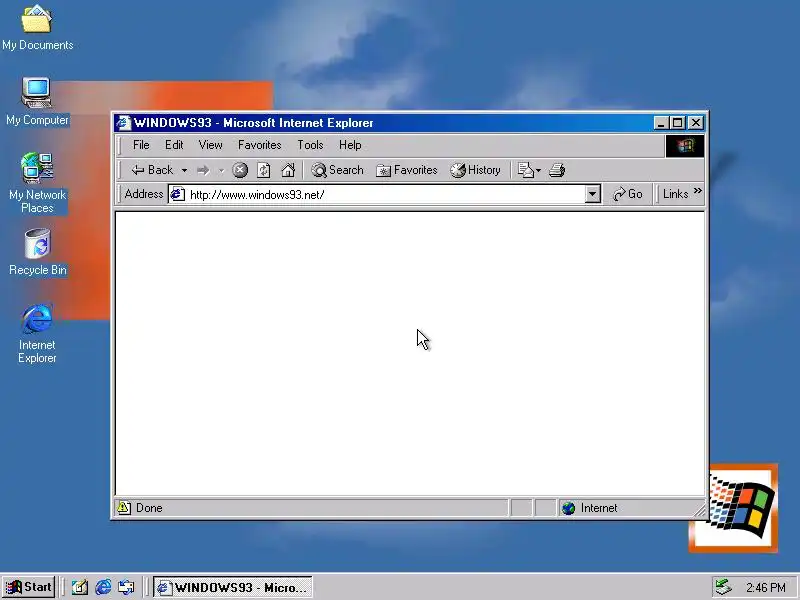Viewport: 800px width, 600px height.
Task: Open the Favorites menu
Action: tap(260, 145)
